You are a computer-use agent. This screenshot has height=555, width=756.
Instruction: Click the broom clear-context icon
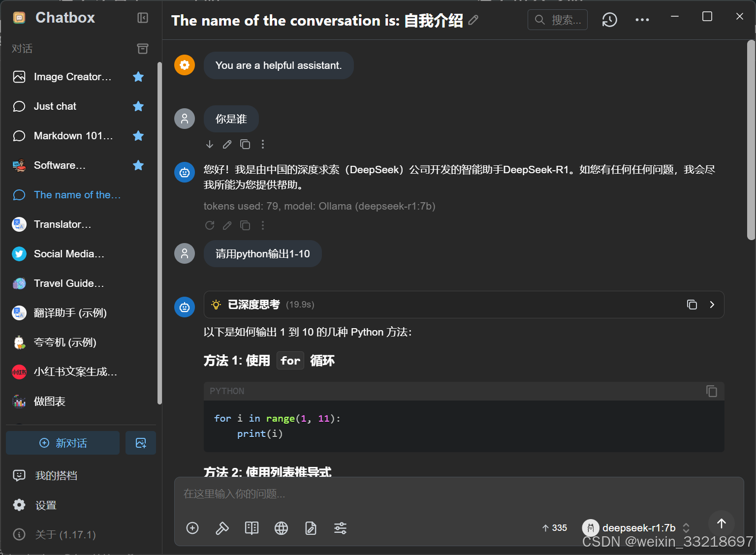coord(222,528)
